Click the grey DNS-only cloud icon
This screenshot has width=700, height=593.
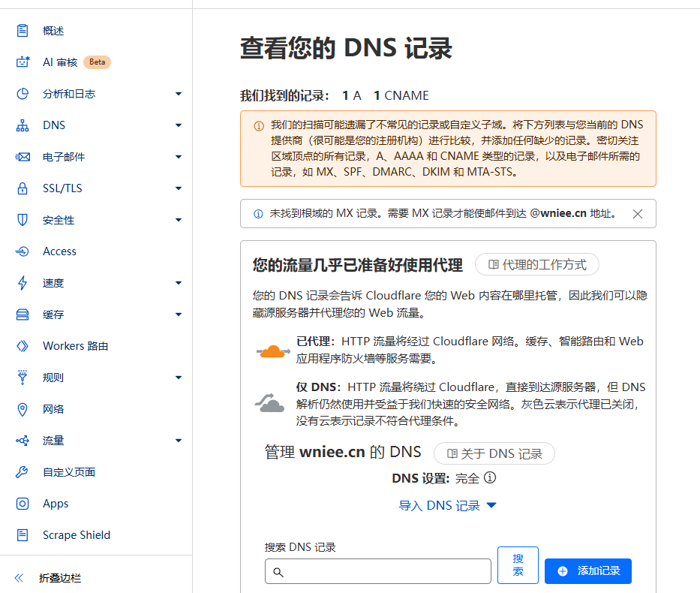[269, 403]
